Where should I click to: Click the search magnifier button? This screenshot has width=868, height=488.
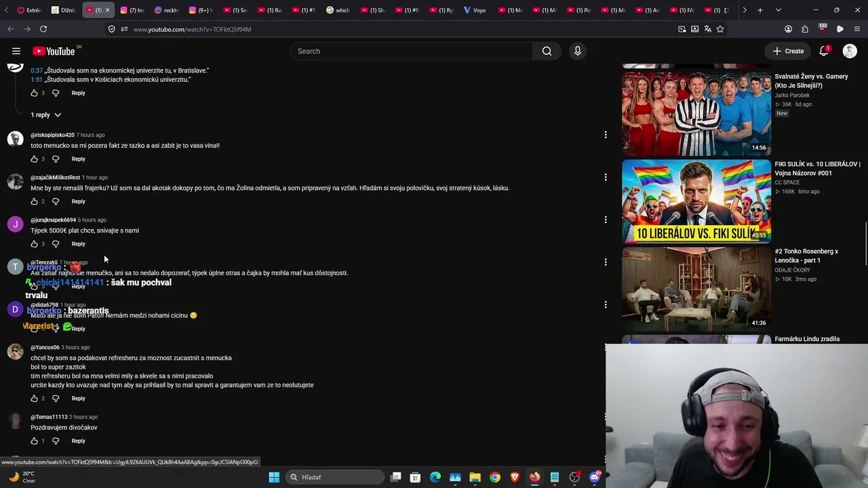point(547,51)
